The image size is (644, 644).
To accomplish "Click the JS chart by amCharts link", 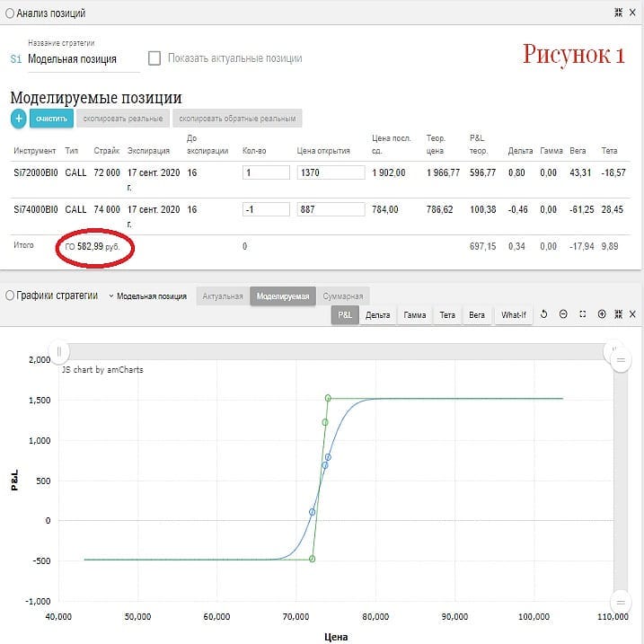I will tap(102, 370).
